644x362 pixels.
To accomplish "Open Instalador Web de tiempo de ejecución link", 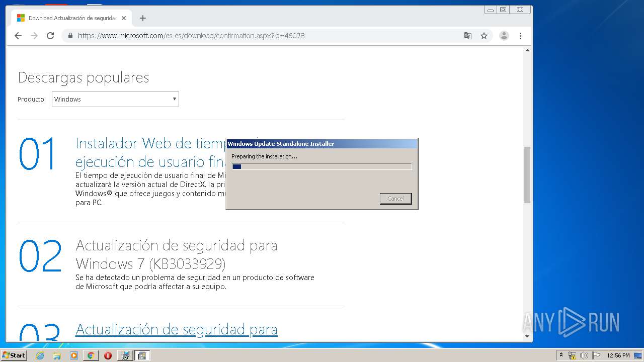I will point(151,152).
